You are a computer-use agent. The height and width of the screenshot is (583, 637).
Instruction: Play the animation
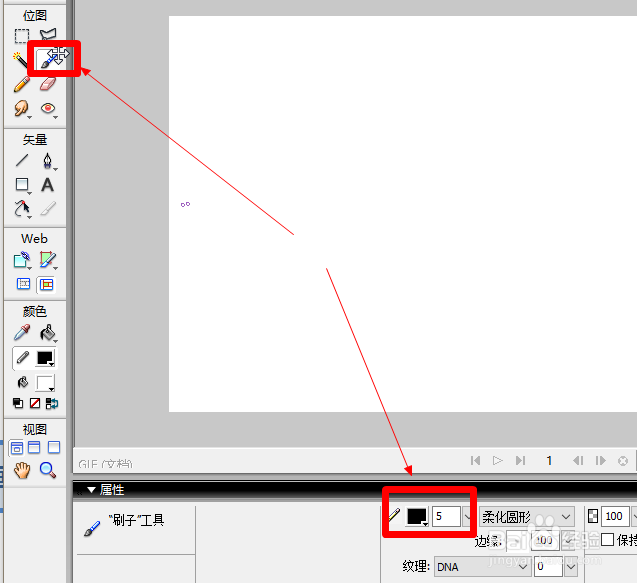coord(498,460)
